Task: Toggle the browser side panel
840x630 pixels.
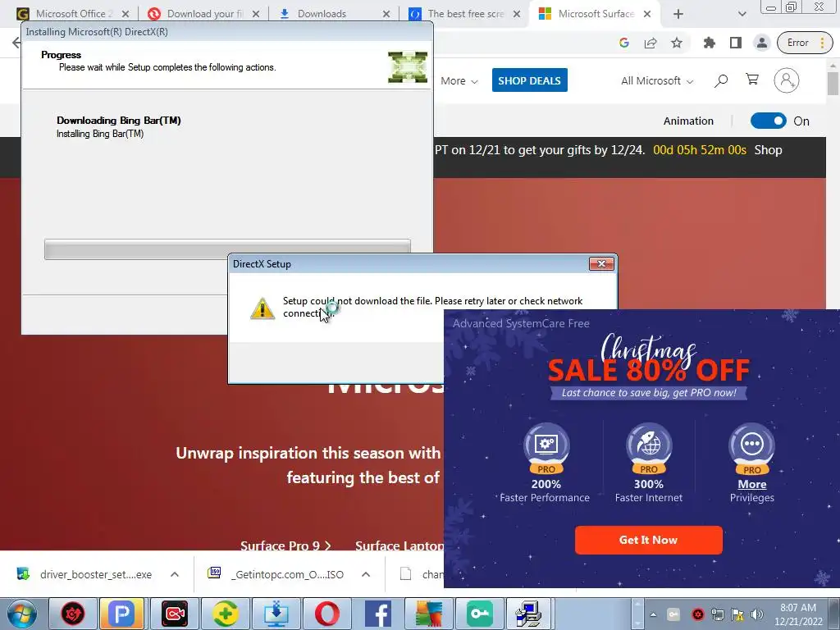Action: point(736,43)
